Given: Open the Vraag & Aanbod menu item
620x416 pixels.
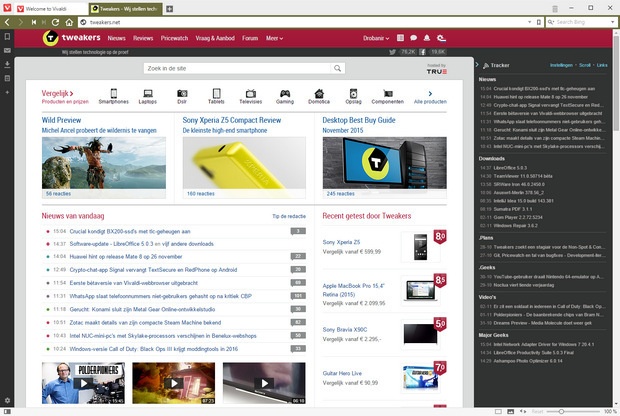Looking at the screenshot, I should (x=215, y=38).
